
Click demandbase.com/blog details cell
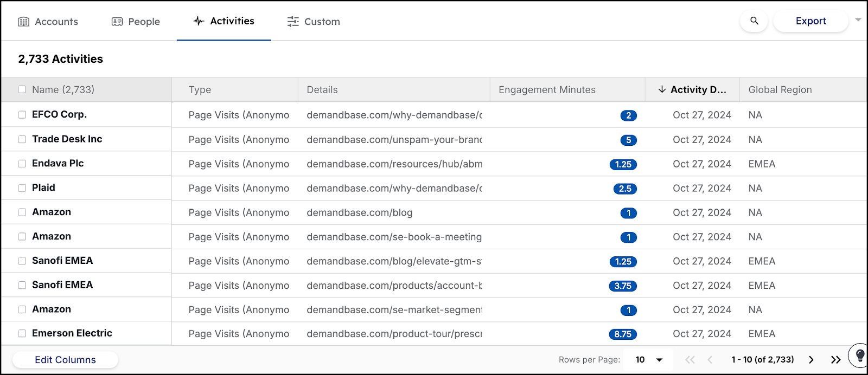coord(359,212)
